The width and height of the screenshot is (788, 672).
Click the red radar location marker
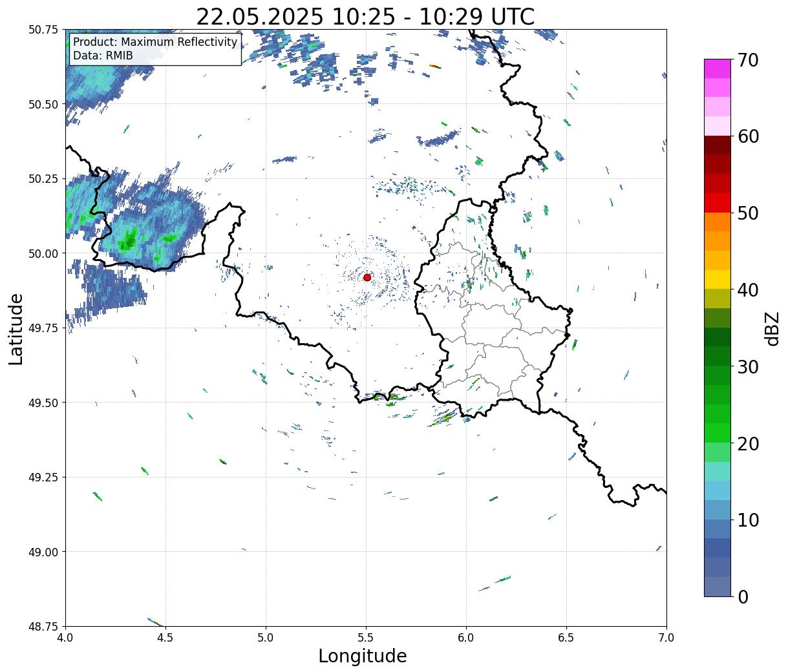click(x=367, y=277)
